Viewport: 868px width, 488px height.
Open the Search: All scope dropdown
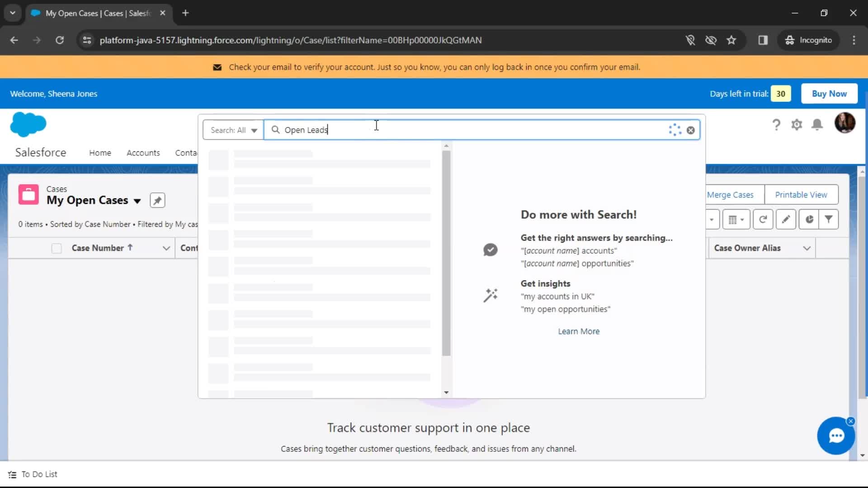(x=233, y=130)
